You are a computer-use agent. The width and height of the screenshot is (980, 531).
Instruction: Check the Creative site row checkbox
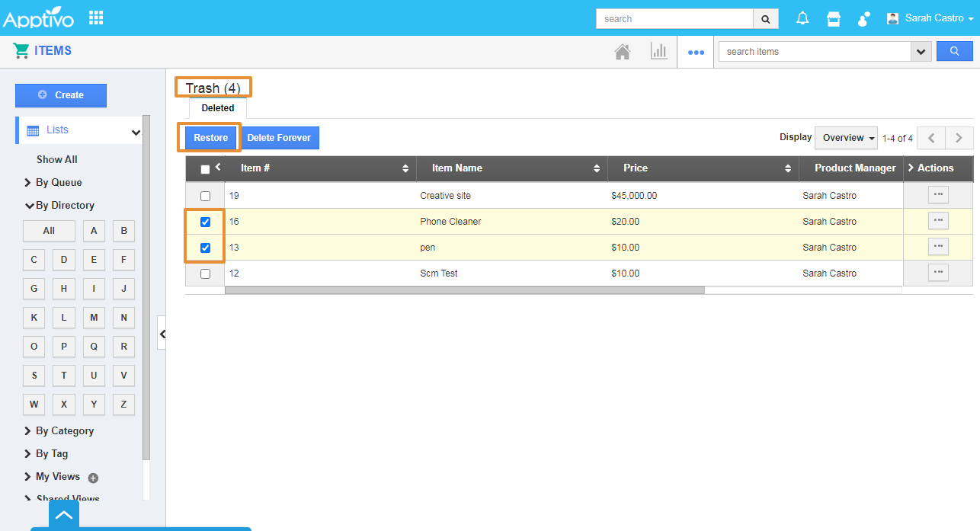[205, 196]
